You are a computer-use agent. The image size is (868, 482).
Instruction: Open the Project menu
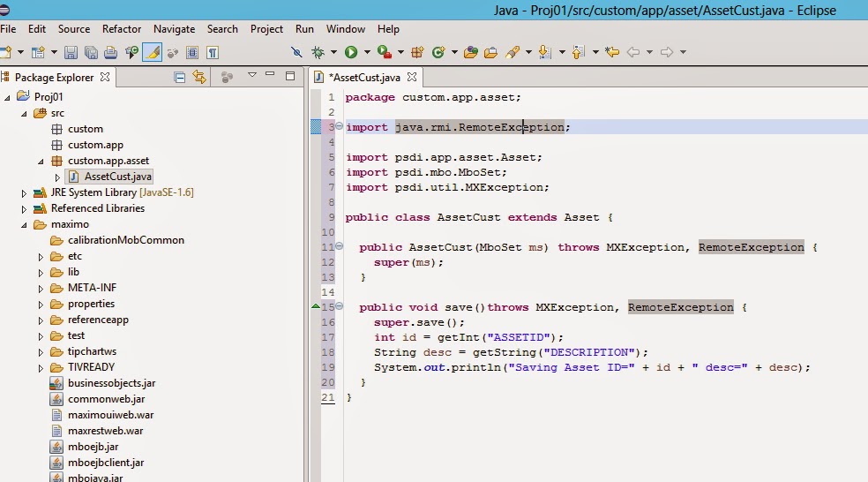[x=266, y=29]
